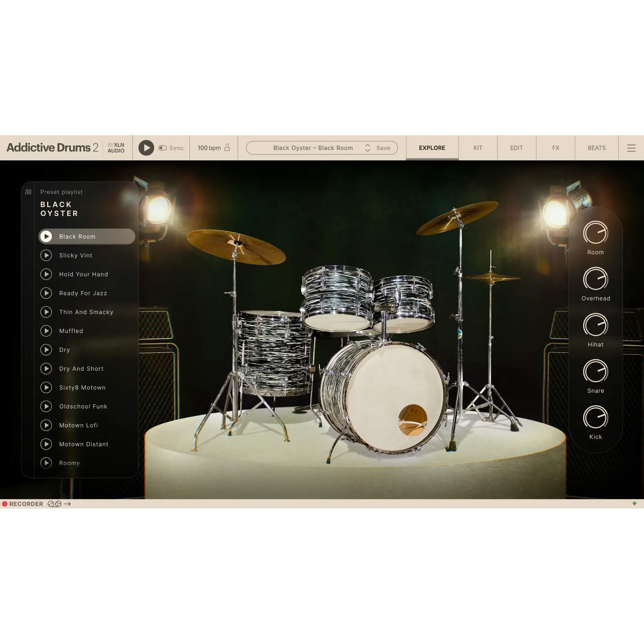This screenshot has height=644, width=644.
Task: Click the red record dot
Action: [4, 504]
